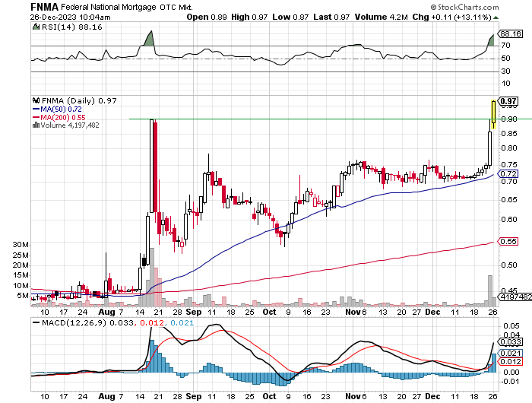Screen dimensions: 532x403
Task: Click the red 0.012 MACD signal value
Action: (152, 323)
